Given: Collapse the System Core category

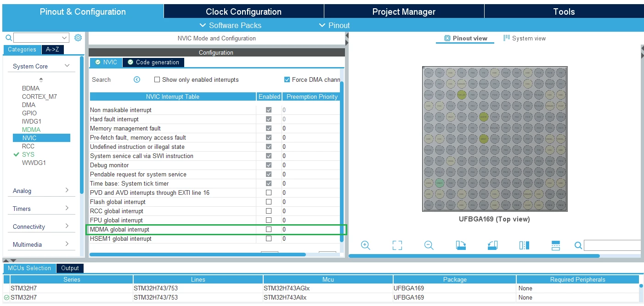Looking at the screenshot, I should [x=41, y=66].
